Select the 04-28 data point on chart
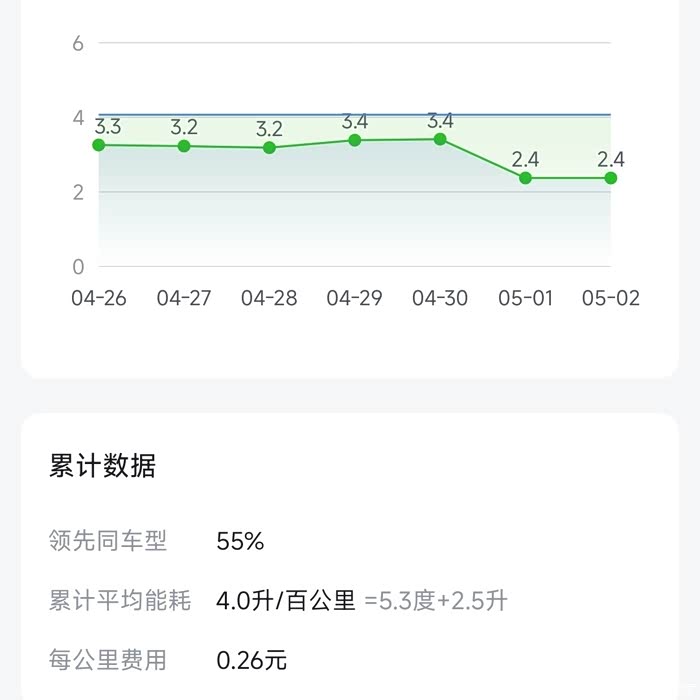 (270, 148)
